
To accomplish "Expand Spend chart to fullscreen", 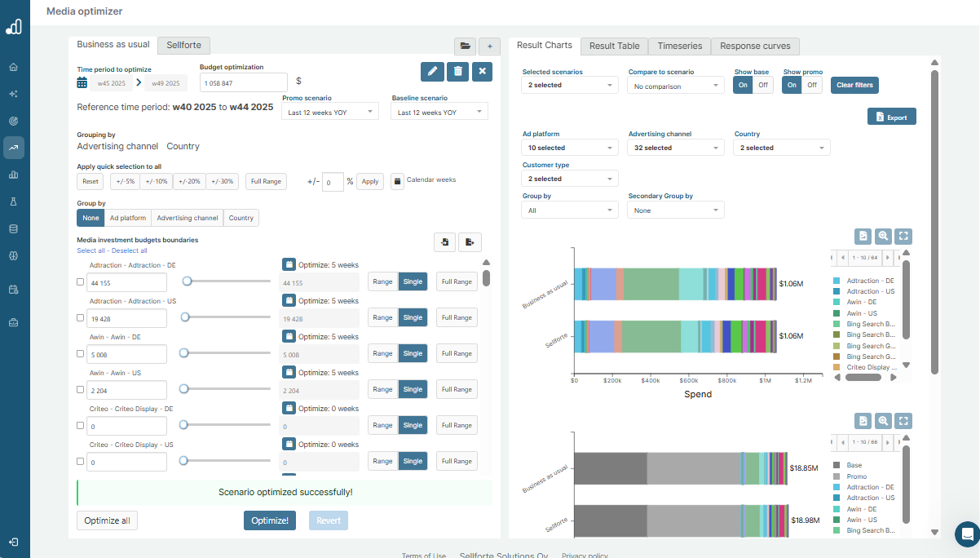I will click(x=903, y=237).
